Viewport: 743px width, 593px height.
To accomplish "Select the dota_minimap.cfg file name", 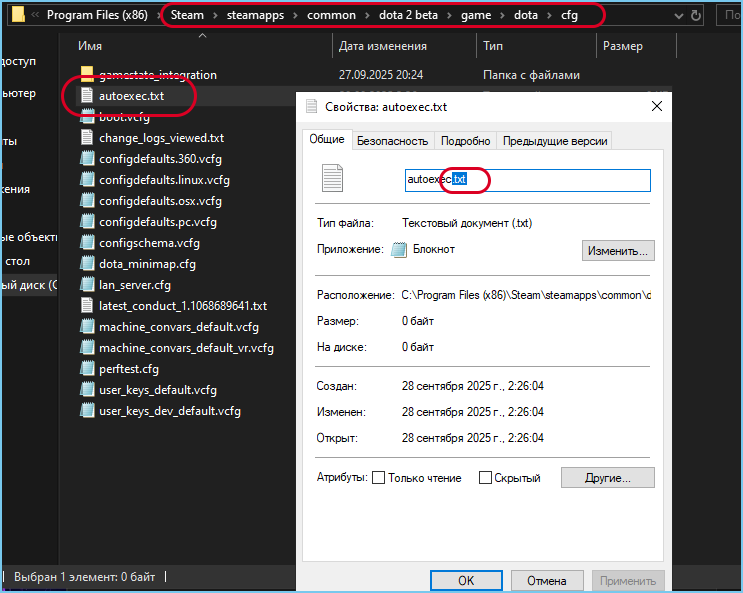I will click(147, 264).
